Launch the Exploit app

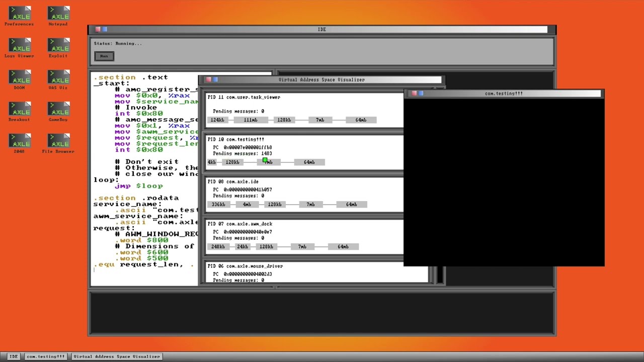(x=58, y=46)
